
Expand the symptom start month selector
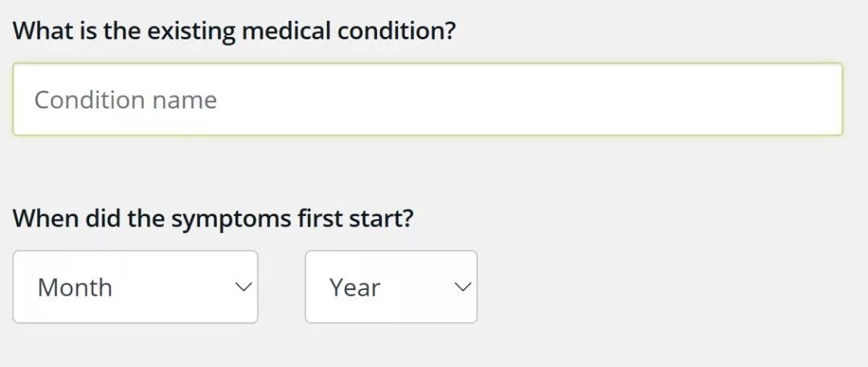tap(135, 287)
